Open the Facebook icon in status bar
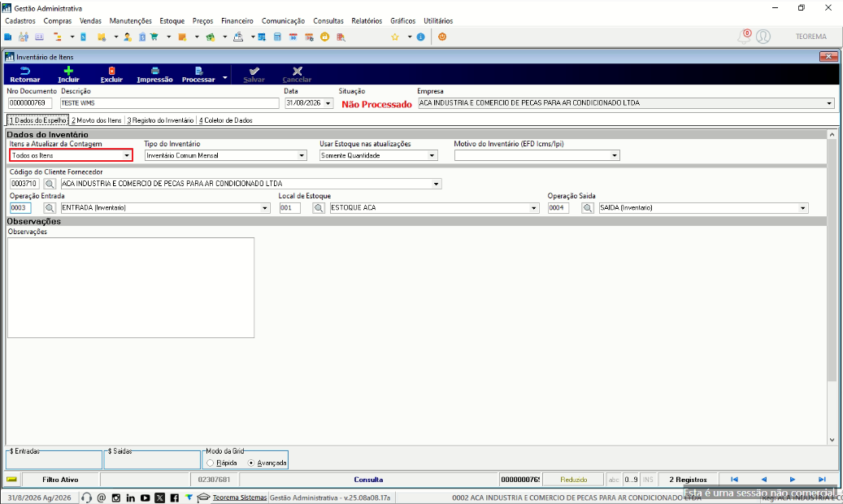Image resolution: width=843 pixels, height=504 pixels. [174, 498]
